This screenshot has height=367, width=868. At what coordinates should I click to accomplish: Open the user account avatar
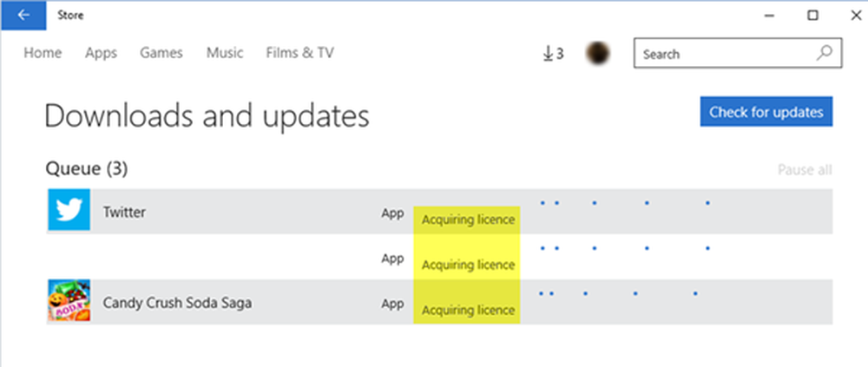598,54
